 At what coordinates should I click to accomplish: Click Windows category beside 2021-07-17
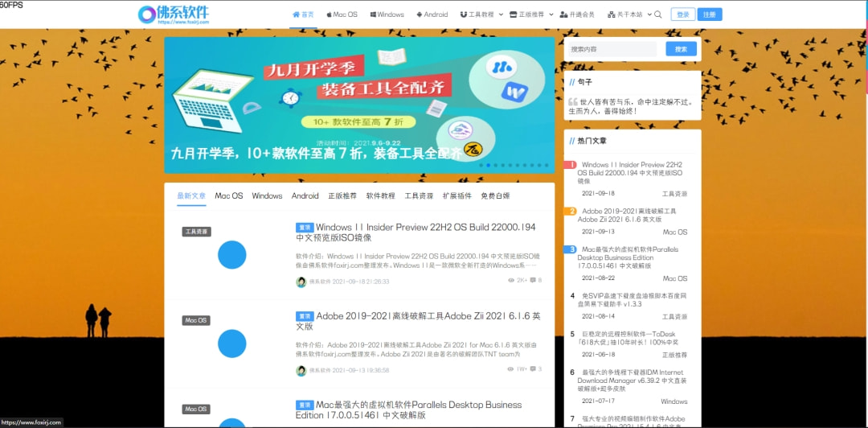point(674,401)
